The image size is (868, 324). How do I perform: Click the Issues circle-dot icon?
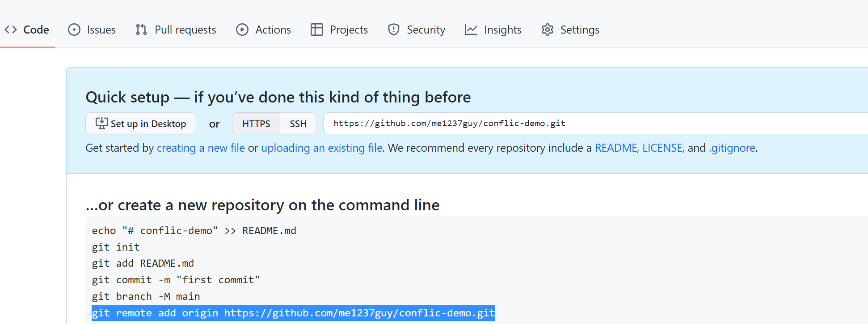pyautogui.click(x=74, y=30)
